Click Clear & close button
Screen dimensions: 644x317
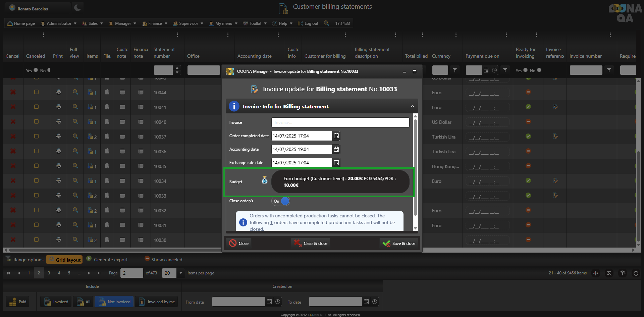click(x=311, y=244)
